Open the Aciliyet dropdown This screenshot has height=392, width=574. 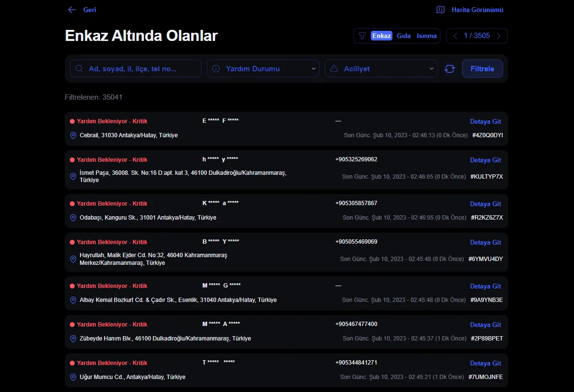[x=381, y=69]
